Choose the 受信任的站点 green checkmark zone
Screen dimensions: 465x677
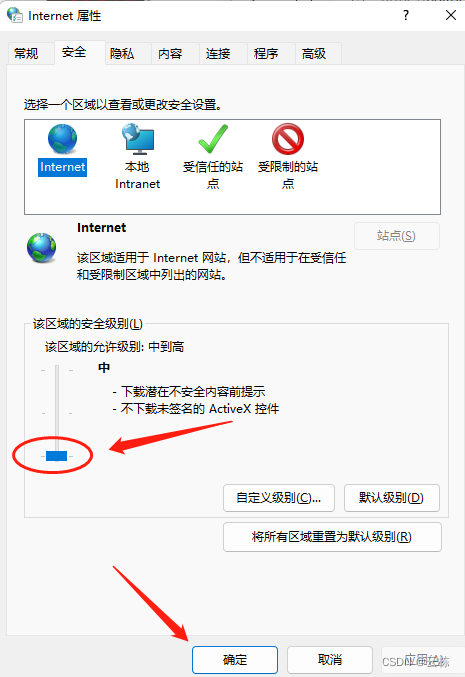(213, 139)
